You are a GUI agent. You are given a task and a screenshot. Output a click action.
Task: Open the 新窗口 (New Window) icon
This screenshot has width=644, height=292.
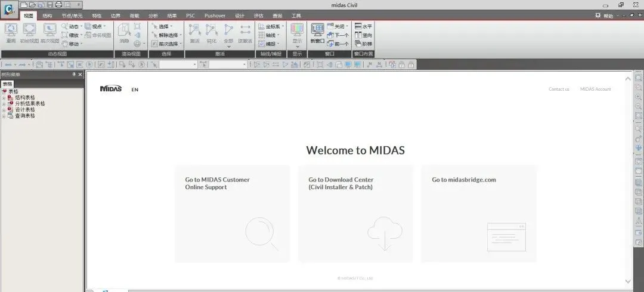click(x=317, y=30)
